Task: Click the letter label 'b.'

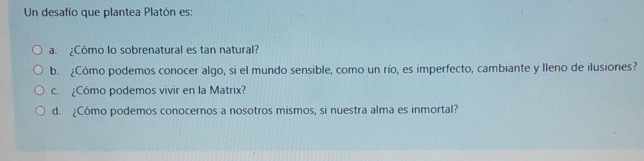Action: tap(54, 71)
